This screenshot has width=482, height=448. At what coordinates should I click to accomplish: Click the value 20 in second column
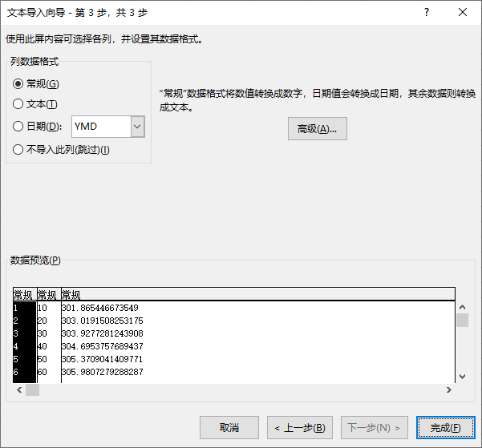tap(43, 321)
